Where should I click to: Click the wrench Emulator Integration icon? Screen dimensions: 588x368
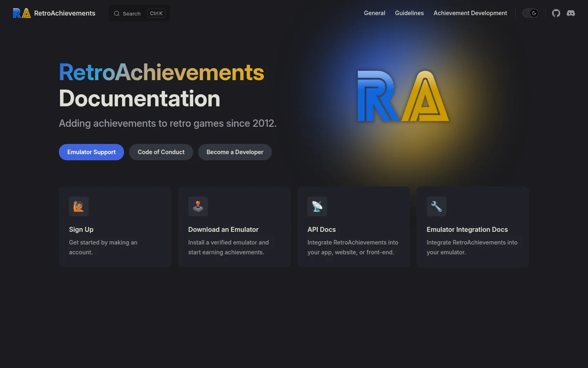coord(437,206)
